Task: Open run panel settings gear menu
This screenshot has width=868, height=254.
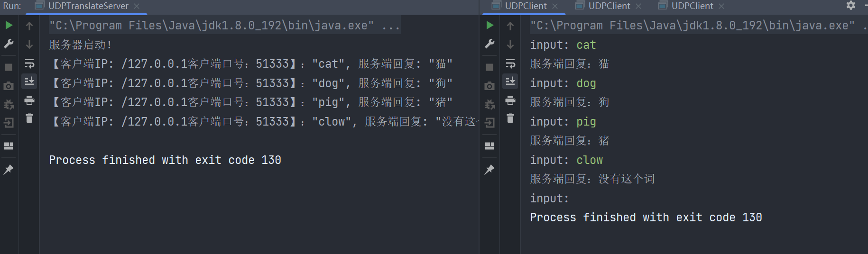Action: (851, 5)
